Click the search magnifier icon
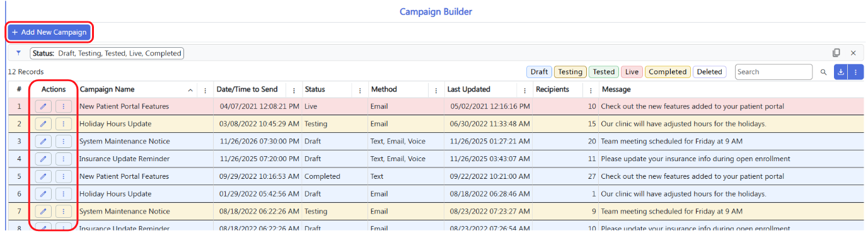 coord(823,72)
